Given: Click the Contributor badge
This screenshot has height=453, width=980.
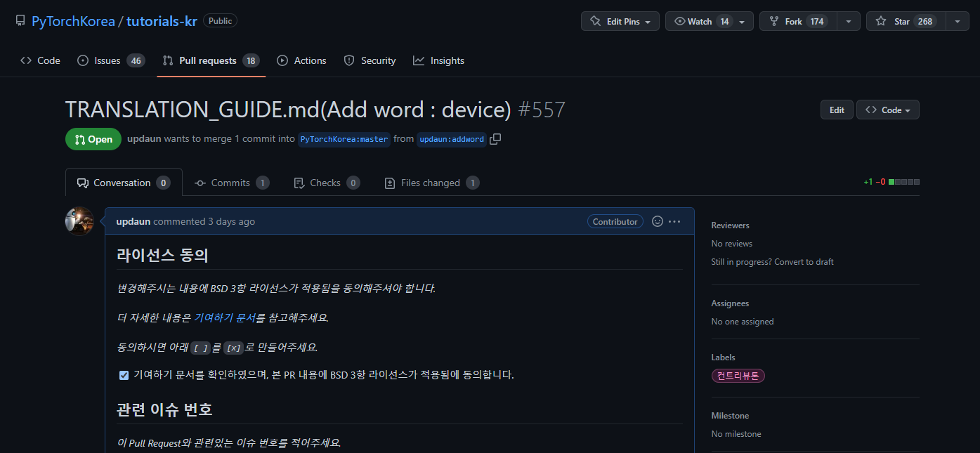Looking at the screenshot, I should pos(615,221).
